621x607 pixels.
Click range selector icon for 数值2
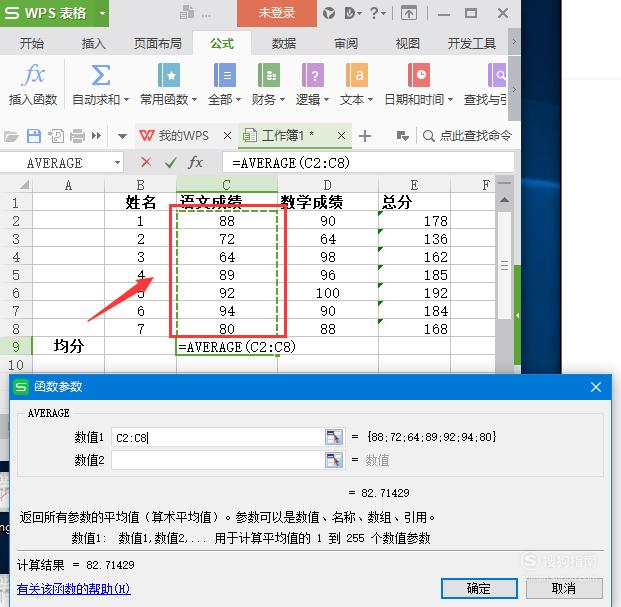tap(334, 460)
